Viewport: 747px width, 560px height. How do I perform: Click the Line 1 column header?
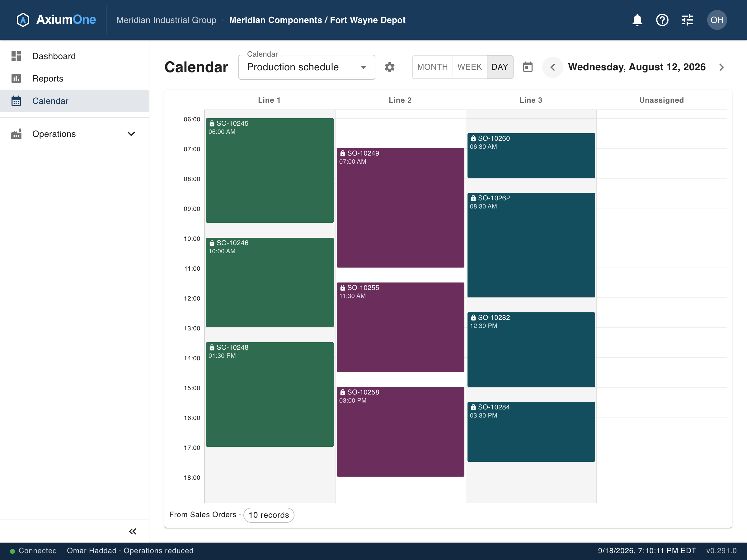[x=269, y=100]
